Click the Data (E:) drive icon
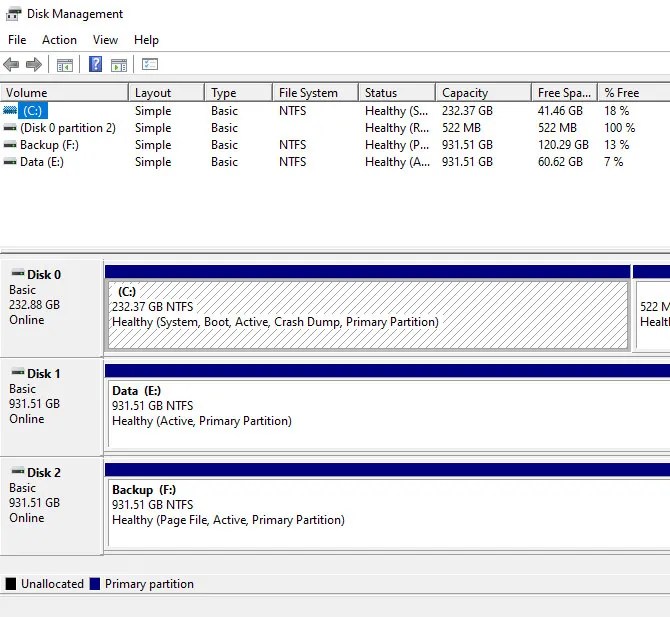670x617 pixels. tap(10, 162)
